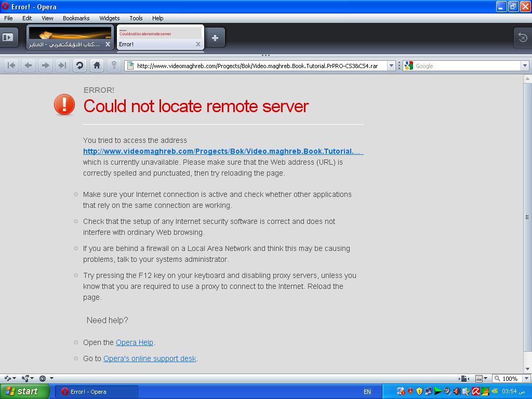532x399 pixels.
Task: Expand the address bar history dropdown
Action: click(x=391, y=66)
